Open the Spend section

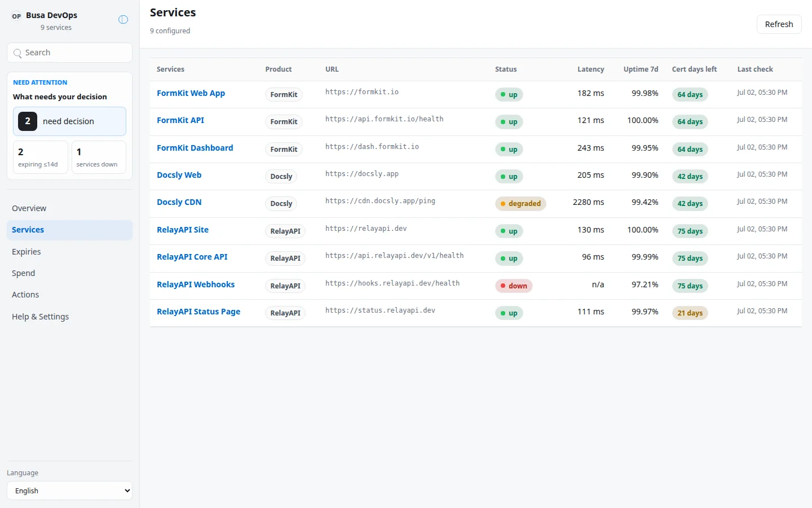69,273
